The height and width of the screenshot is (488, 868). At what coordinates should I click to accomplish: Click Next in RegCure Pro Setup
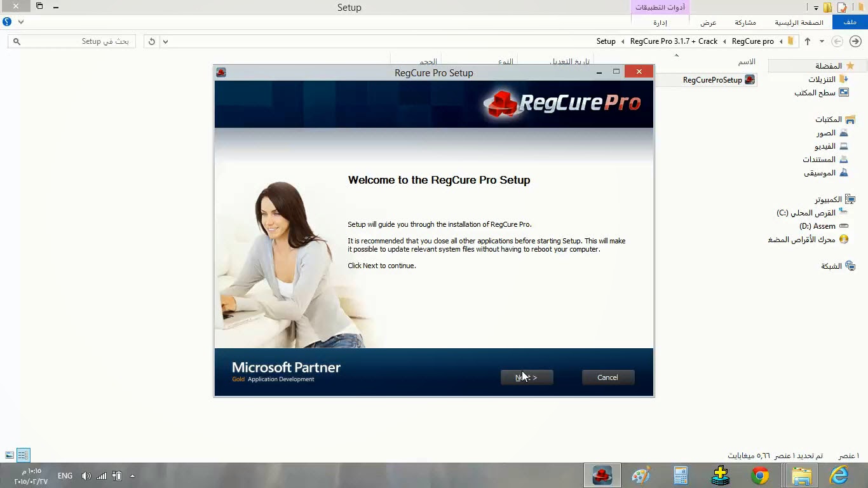[527, 377]
